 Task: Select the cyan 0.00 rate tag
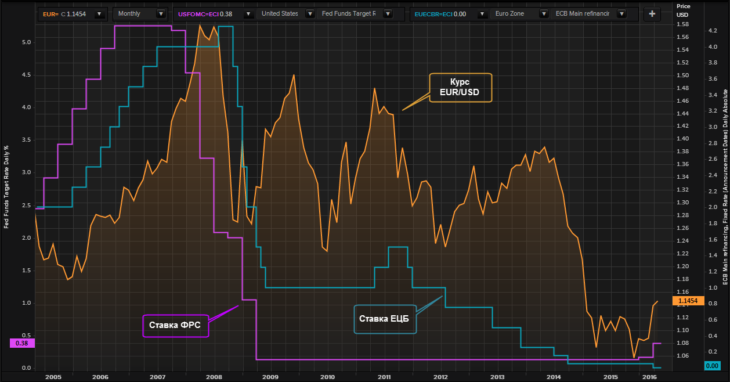tap(712, 365)
